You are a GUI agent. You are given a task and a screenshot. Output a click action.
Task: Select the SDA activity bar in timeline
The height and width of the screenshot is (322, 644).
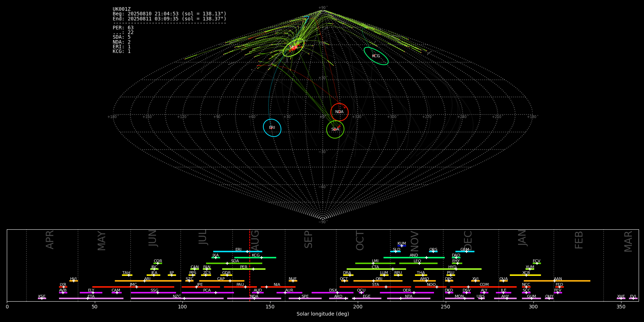(234, 263)
